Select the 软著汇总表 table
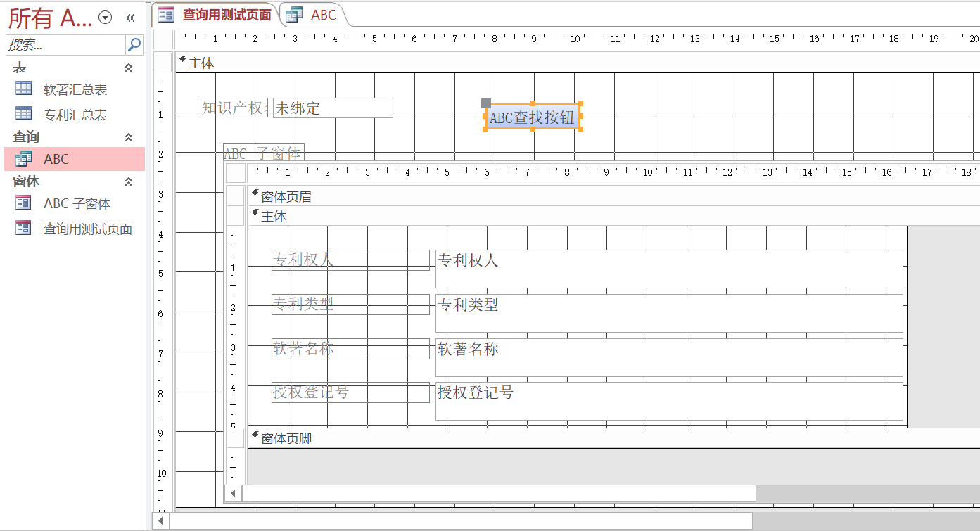The height and width of the screenshot is (531, 980). click(x=75, y=89)
